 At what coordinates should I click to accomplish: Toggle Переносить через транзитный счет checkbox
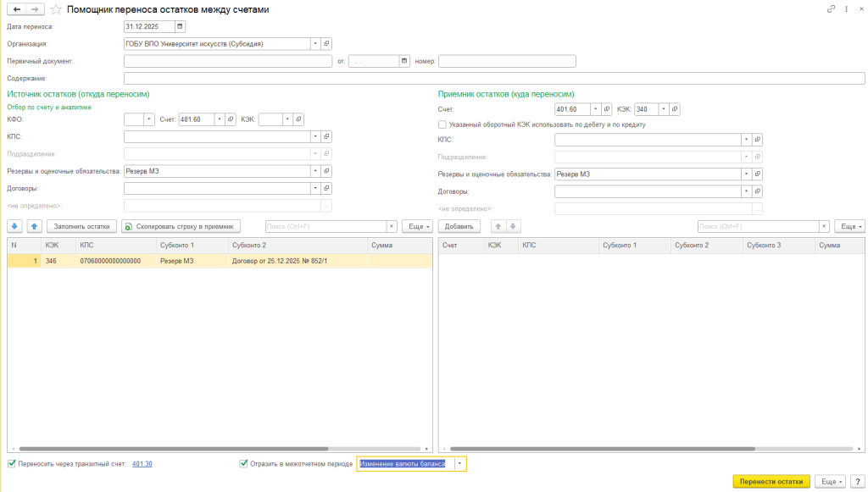coord(11,464)
